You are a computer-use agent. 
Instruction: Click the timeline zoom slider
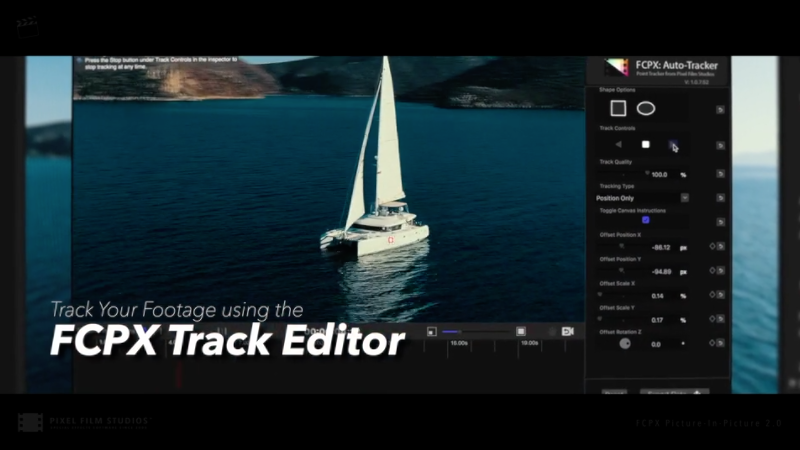476,332
